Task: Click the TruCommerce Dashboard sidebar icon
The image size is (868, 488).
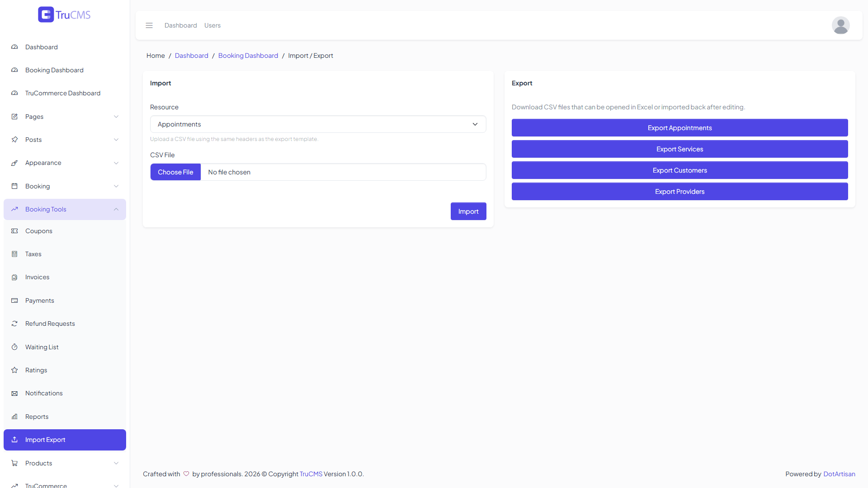Action: 14,93
